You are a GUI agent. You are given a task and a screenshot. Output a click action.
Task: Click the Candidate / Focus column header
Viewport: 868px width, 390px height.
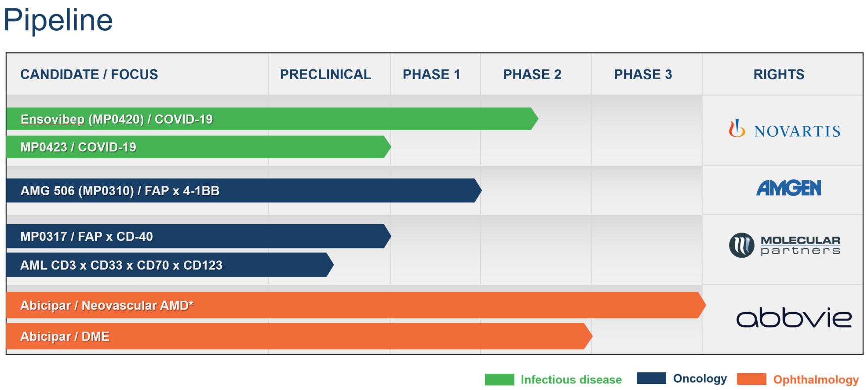[x=89, y=74]
